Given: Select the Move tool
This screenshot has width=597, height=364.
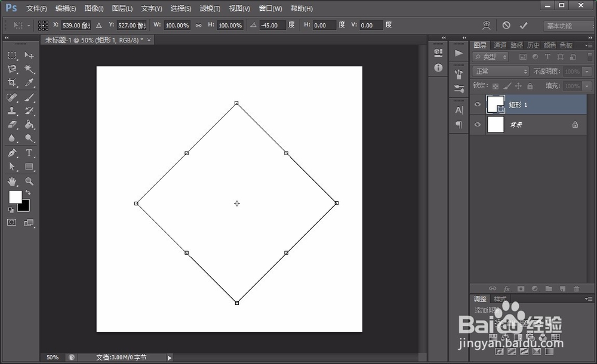Looking at the screenshot, I should (29, 55).
